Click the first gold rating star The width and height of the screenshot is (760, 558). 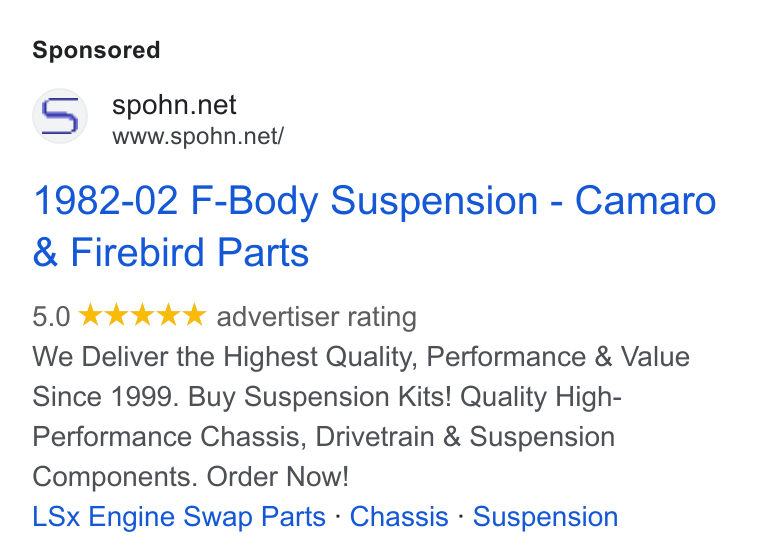pyautogui.click(x=91, y=314)
